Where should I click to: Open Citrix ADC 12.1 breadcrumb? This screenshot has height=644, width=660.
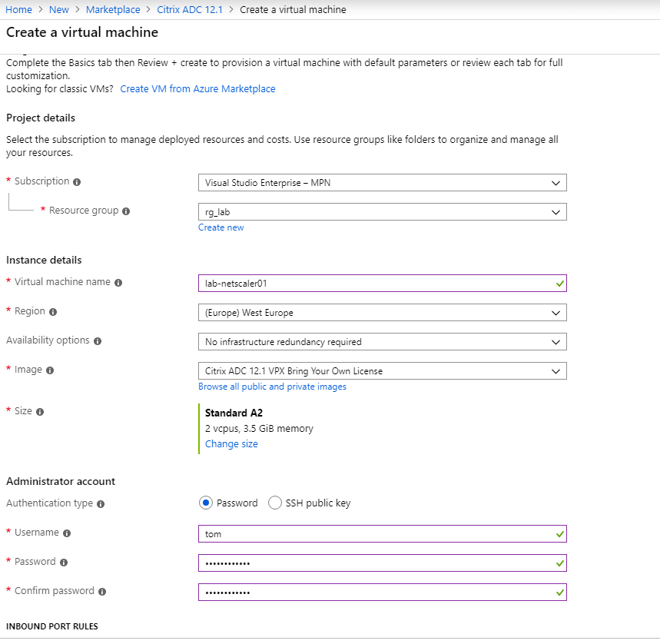coord(190,9)
